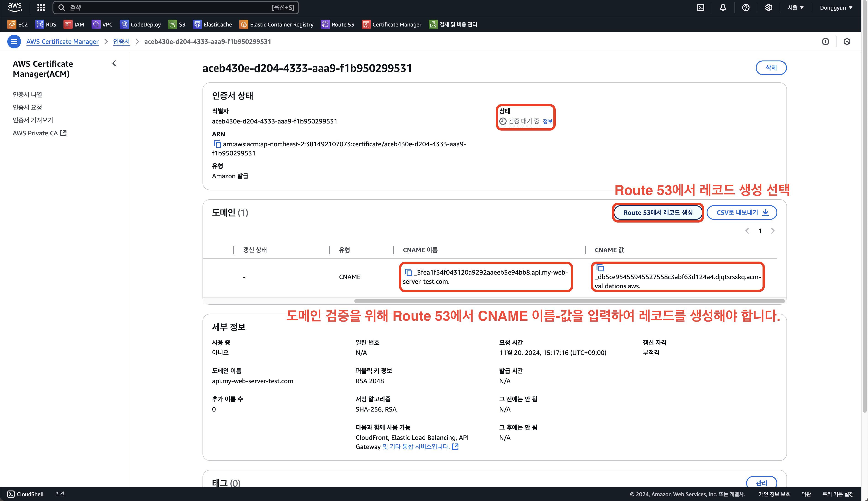The image size is (868, 501).
Task: Focus the top 검색 search field
Action: tap(176, 8)
